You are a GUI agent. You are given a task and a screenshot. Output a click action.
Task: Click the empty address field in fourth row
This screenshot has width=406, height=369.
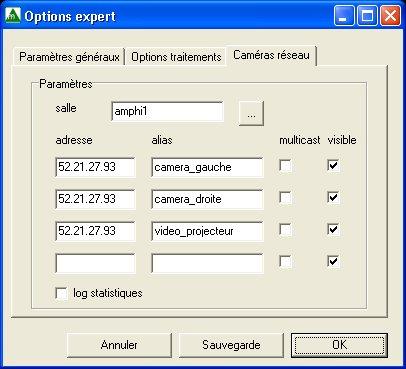95,263
